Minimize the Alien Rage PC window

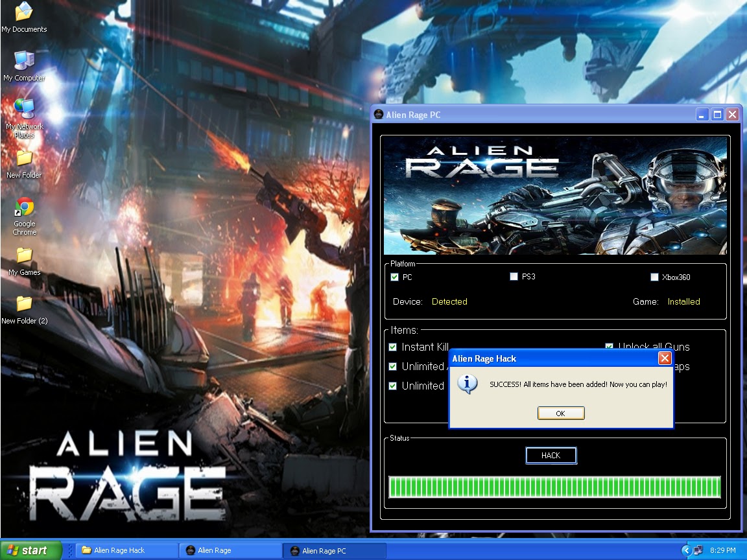702,115
